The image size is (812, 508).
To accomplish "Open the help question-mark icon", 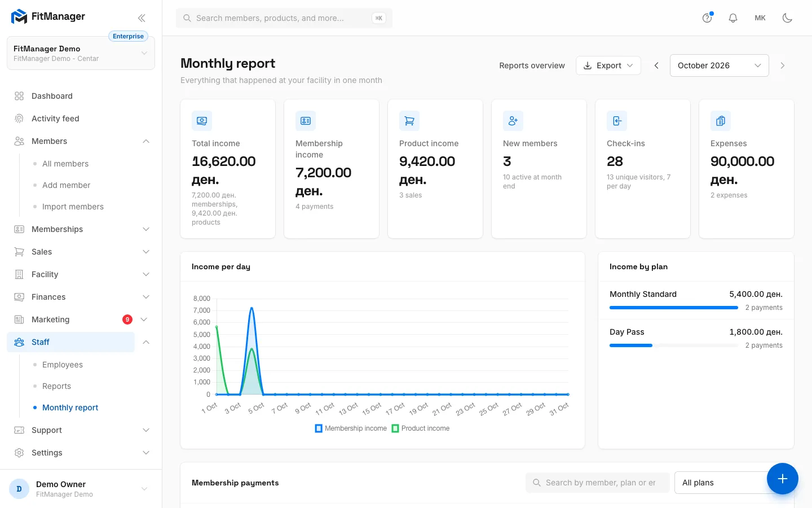I will 707,18.
